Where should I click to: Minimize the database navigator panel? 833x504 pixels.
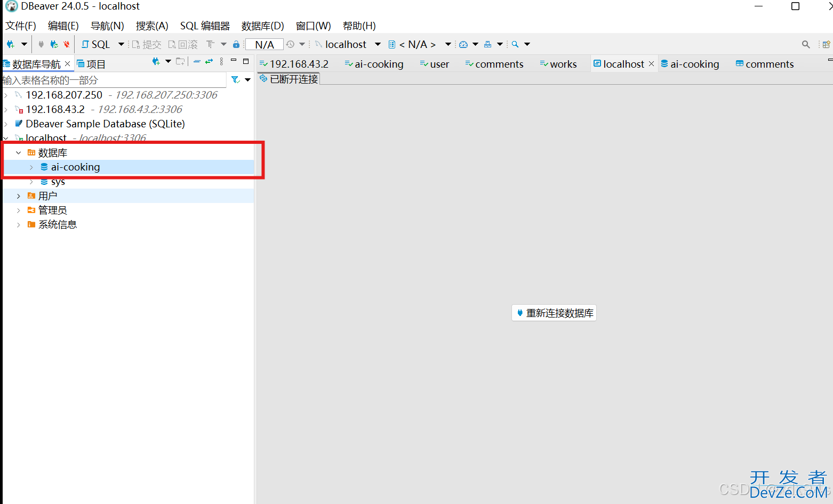(x=234, y=61)
